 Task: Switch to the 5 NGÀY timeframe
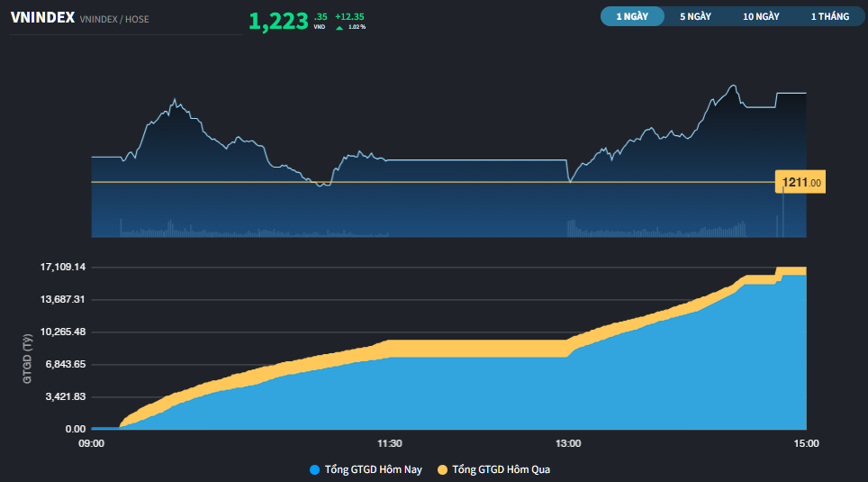point(695,16)
